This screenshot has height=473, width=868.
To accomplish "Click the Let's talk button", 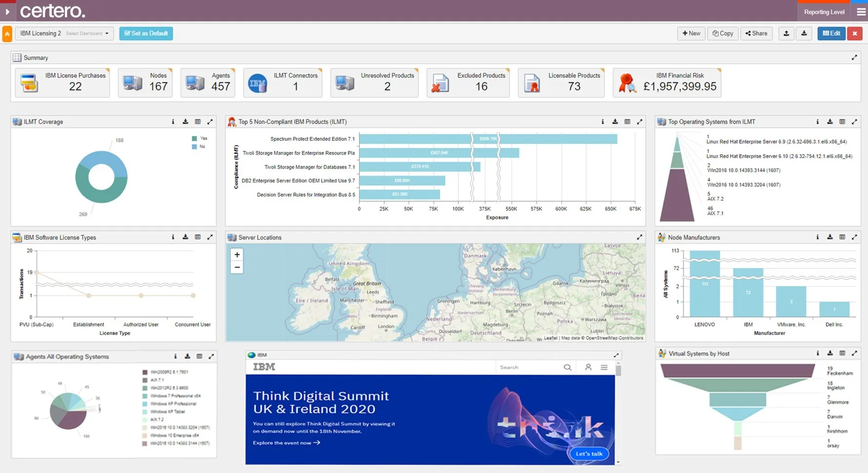I will [589, 454].
